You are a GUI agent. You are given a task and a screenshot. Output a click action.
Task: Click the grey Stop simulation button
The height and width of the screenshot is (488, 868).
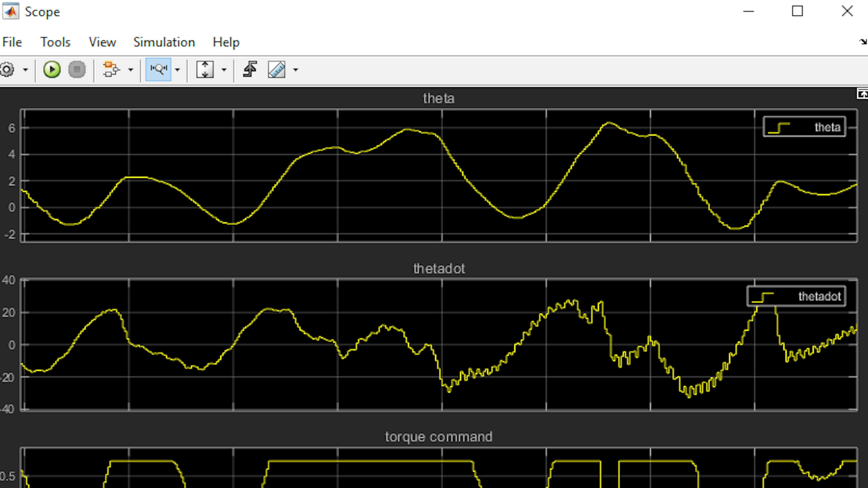(77, 70)
